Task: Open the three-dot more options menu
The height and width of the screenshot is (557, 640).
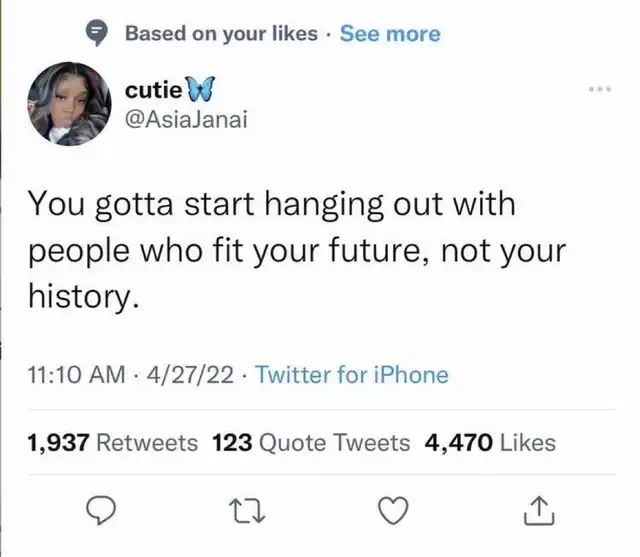Action: point(600,89)
